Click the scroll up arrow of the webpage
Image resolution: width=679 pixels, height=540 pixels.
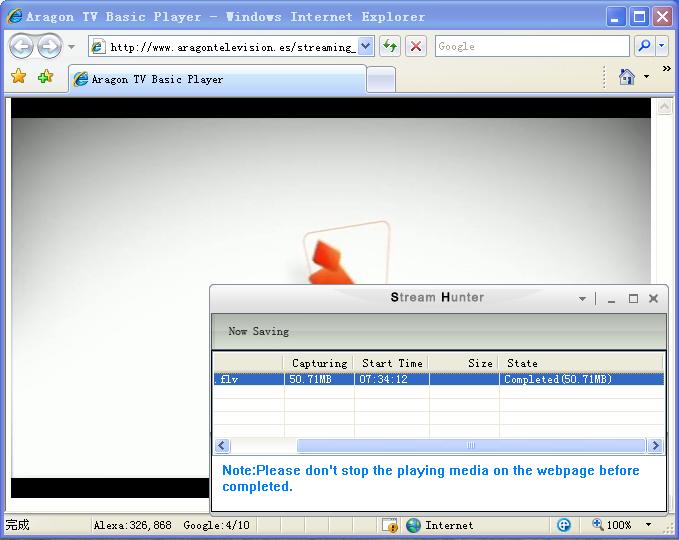click(x=664, y=107)
